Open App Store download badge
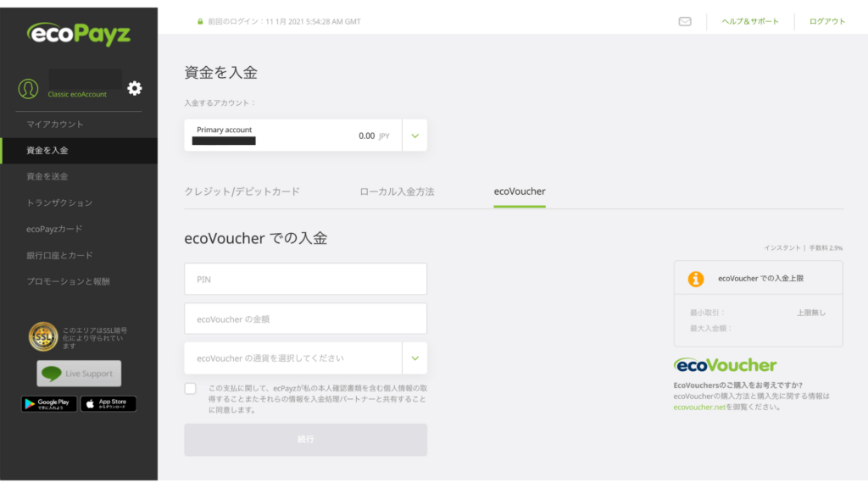The width and height of the screenshot is (868, 488). pos(108,404)
